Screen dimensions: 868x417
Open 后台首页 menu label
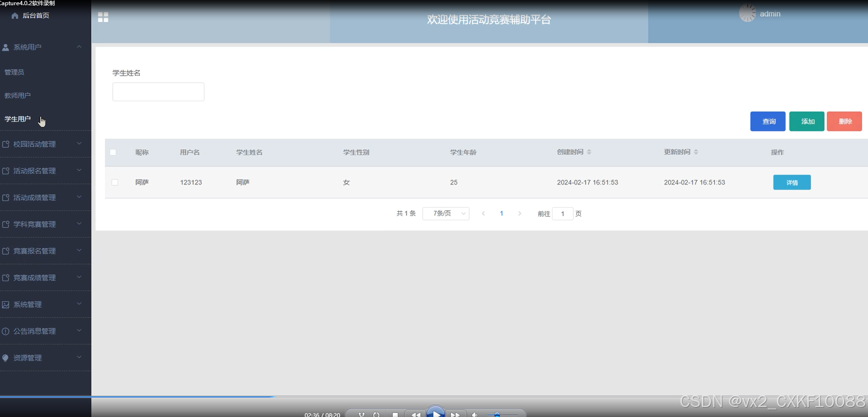[x=36, y=16]
